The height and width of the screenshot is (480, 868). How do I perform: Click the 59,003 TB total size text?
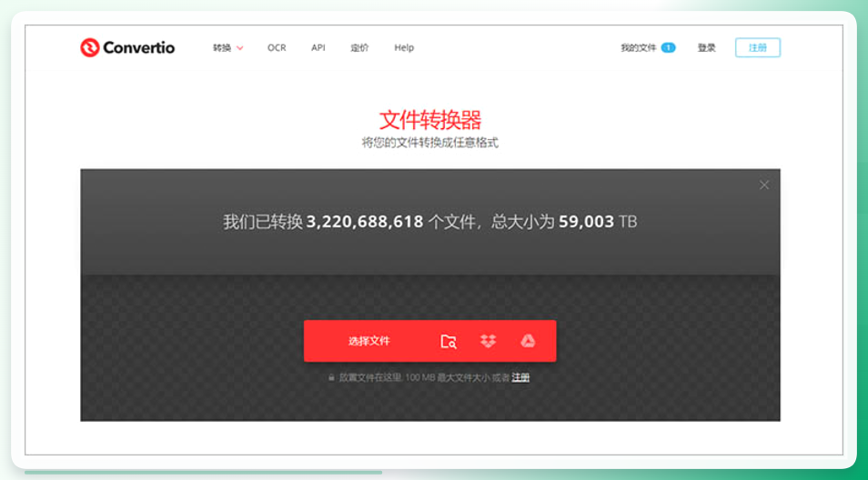pyautogui.click(x=598, y=223)
